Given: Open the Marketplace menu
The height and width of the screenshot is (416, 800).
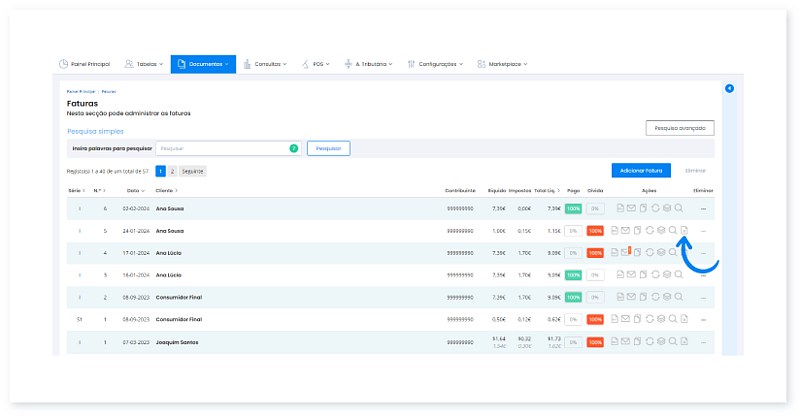Looking at the screenshot, I should coord(503,64).
